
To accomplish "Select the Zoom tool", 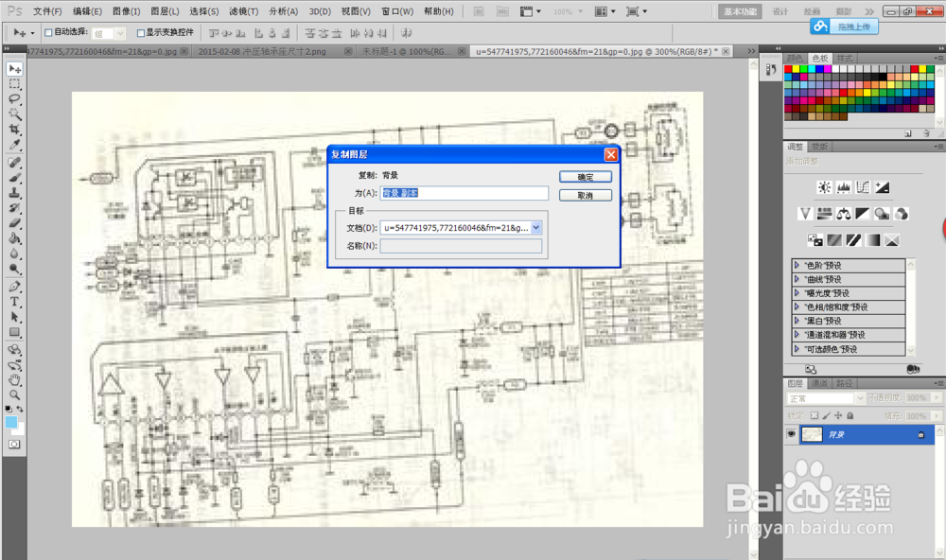I will pyautogui.click(x=14, y=394).
